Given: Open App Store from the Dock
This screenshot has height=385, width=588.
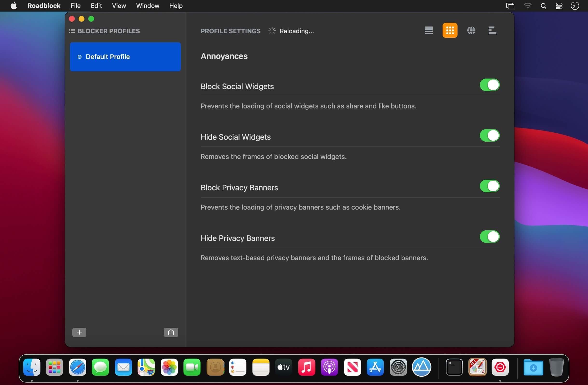Looking at the screenshot, I should click(375, 367).
